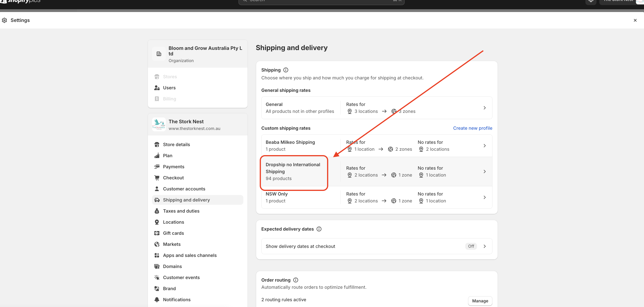Click the Locations pin icon in sidebar
Screen dimensions: 644x307
(157, 222)
